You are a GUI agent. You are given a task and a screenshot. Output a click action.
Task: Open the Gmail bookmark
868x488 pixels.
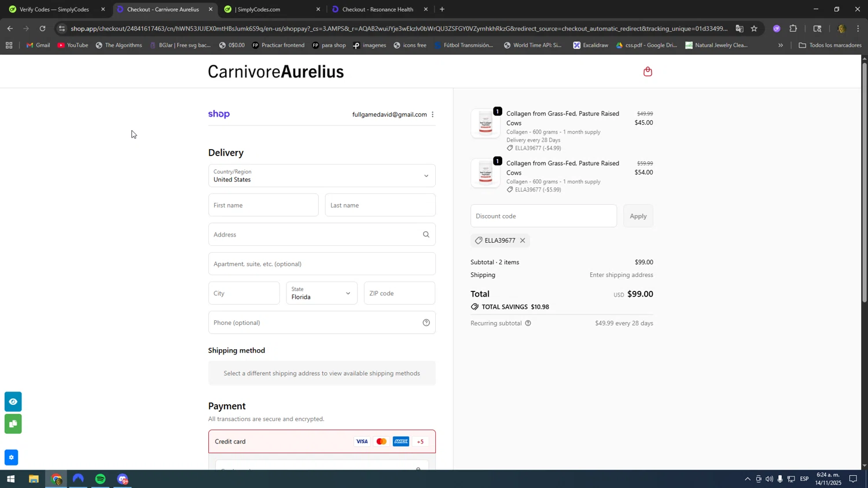pyautogui.click(x=38, y=45)
